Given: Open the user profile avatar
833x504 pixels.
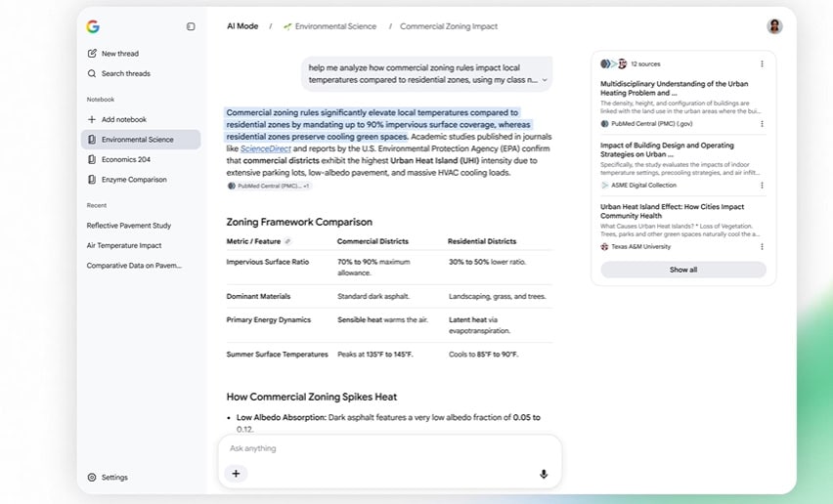Looking at the screenshot, I should tap(774, 26).
